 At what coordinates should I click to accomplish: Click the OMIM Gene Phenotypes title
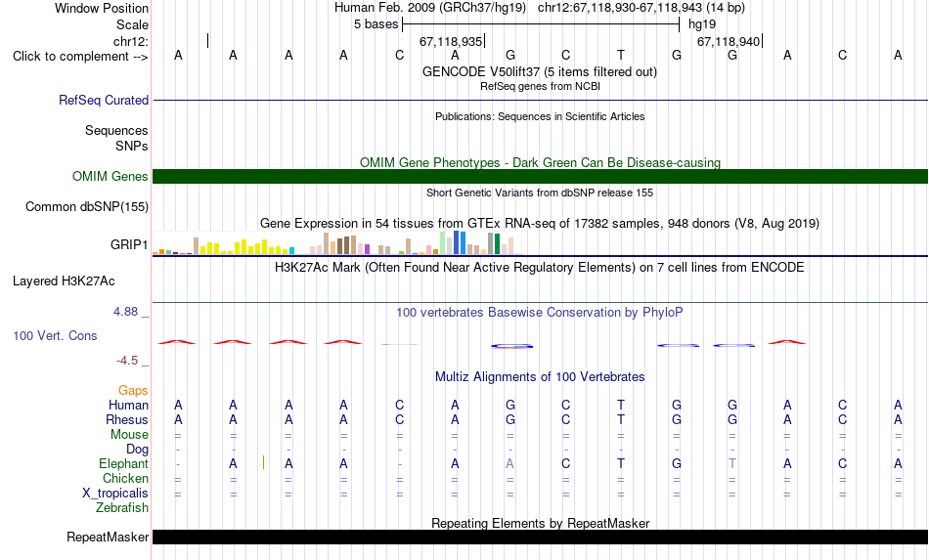click(x=541, y=162)
